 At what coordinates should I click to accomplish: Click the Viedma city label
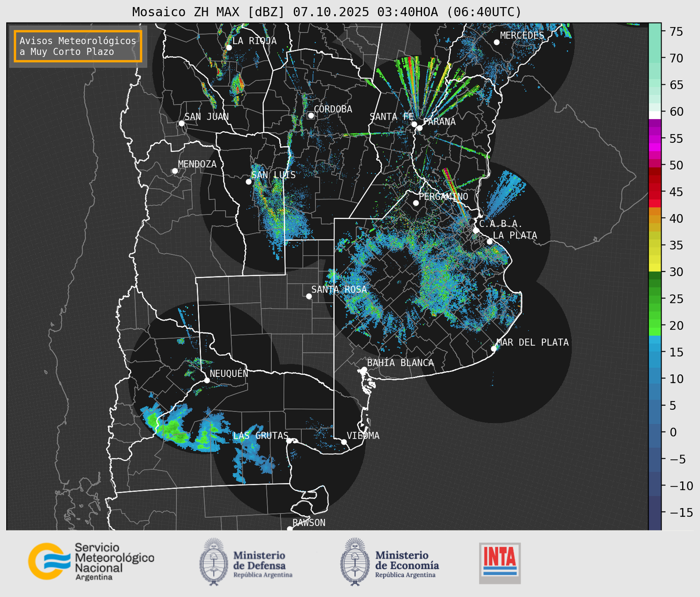tap(363, 436)
